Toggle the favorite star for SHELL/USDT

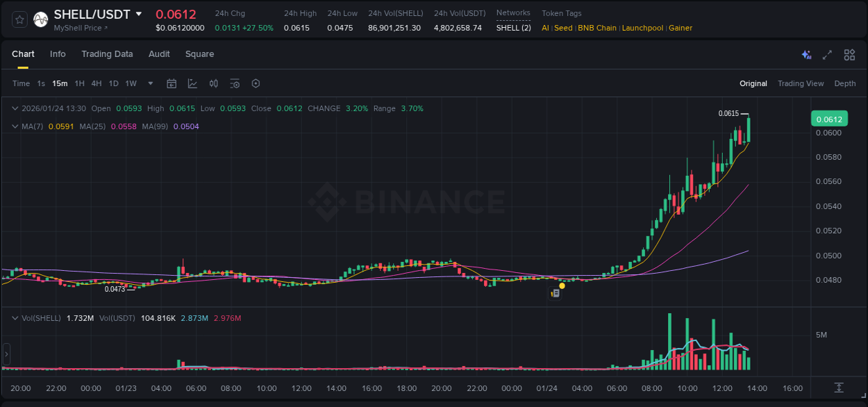coord(19,19)
